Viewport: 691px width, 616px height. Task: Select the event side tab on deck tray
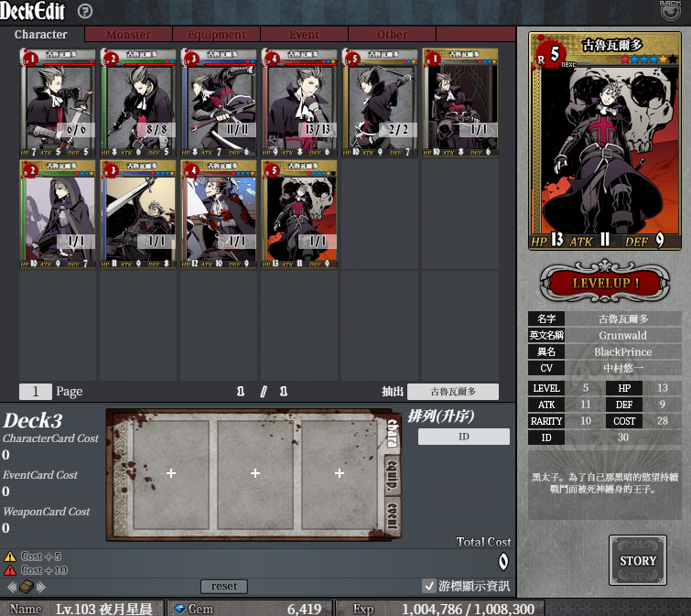(393, 515)
